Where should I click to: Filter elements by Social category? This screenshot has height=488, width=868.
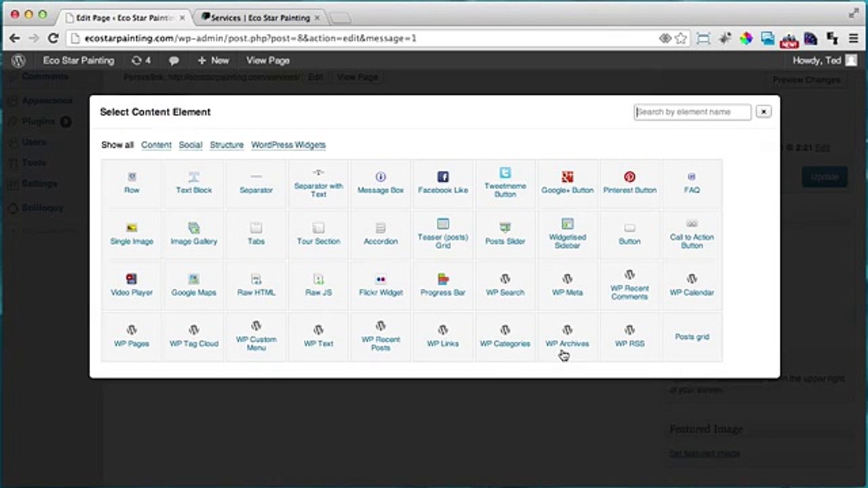click(x=191, y=145)
